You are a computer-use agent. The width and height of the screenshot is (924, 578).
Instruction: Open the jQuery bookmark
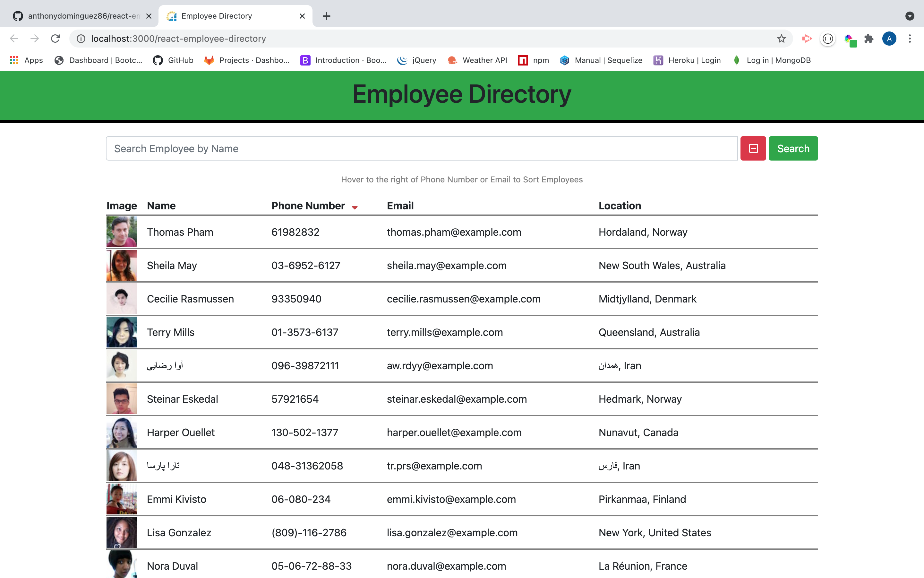pos(416,60)
